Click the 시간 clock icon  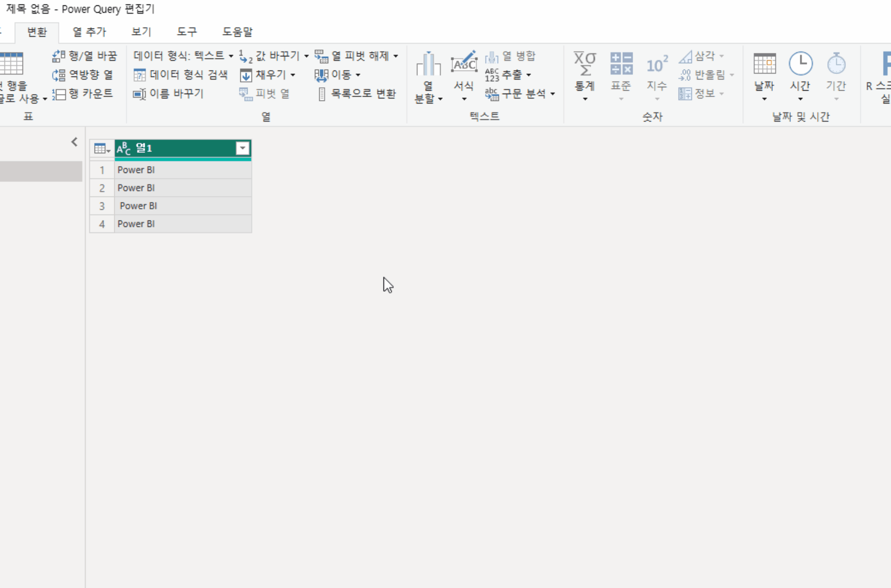tap(800, 64)
